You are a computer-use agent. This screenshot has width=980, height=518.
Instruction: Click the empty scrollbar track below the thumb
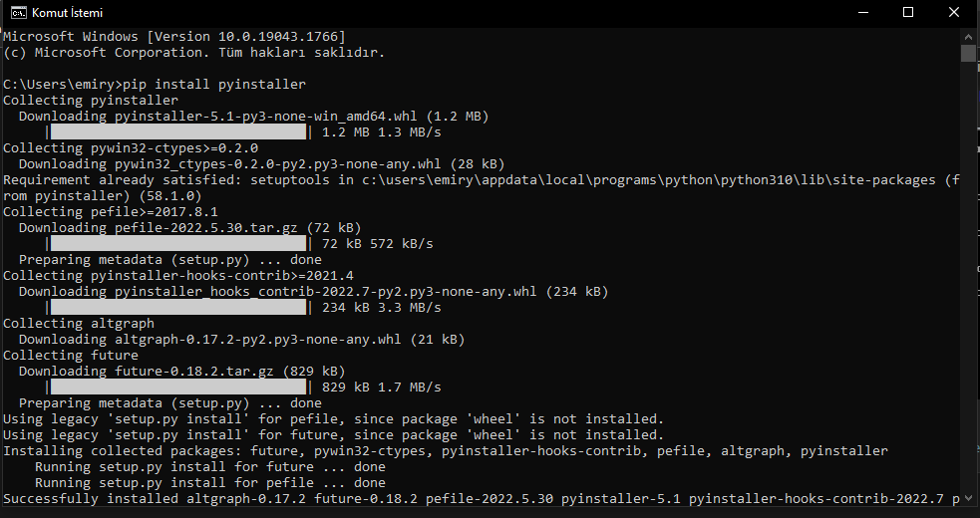(968, 299)
